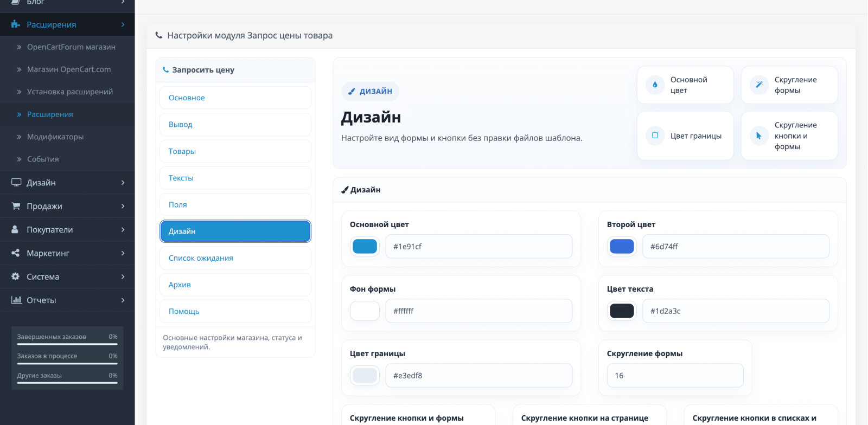Click the user icon beside Покупатели
Image resolution: width=868 pixels, height=425 pixels.
[15, 229]
